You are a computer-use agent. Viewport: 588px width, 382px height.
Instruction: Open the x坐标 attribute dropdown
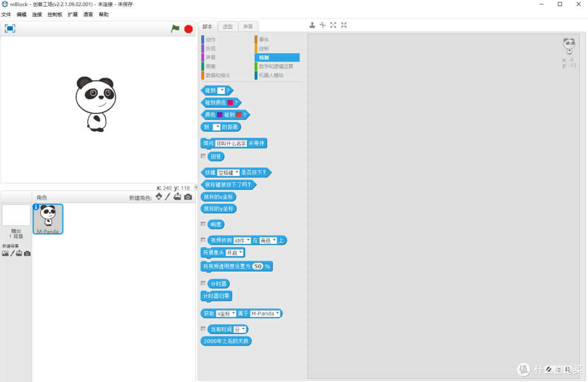click(x=226, y=313)
